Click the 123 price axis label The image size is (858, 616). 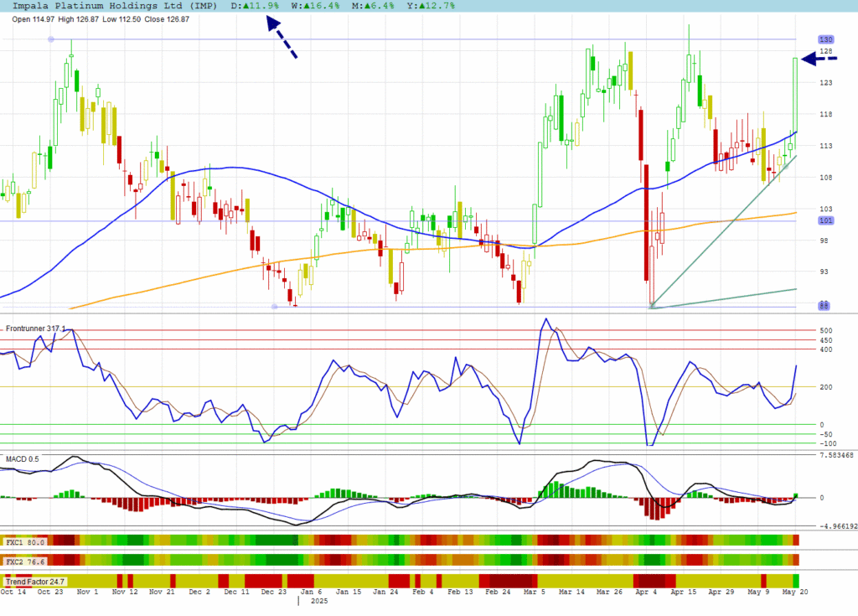pos(825,83)
